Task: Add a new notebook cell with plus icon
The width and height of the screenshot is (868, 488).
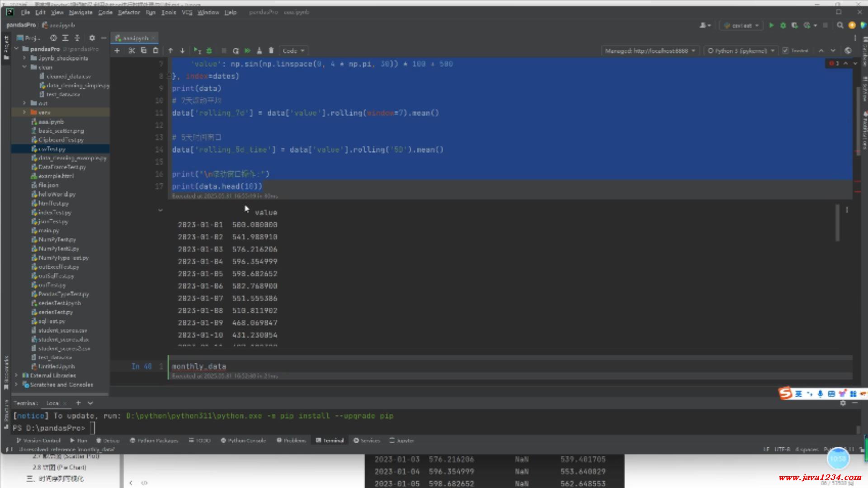Action: 117,51
